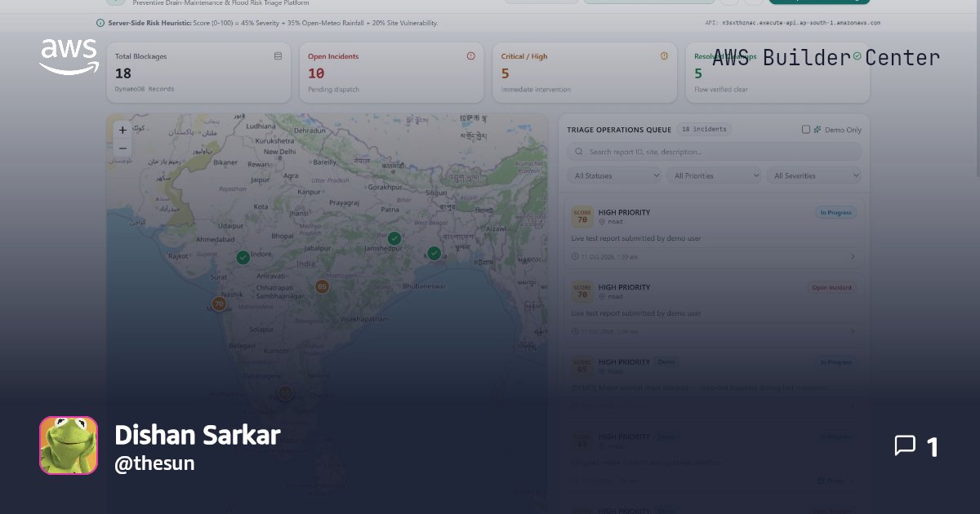This screenshot has width=980, height=514.
Task: Click the clock icon on the first incident card
Action: pos(575,257)
